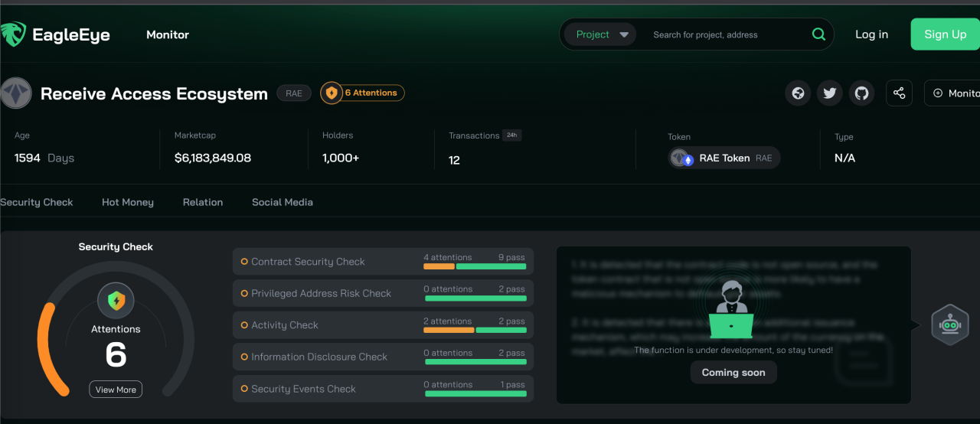
Task: Expand the Security Events Check row
Action: (383, 389)
